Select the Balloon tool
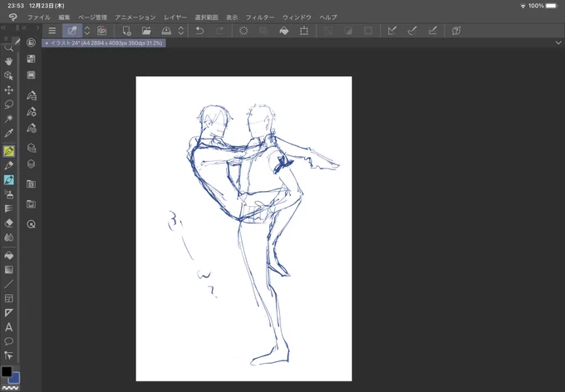Screen dimensions: 565x392 click(8, 341)
